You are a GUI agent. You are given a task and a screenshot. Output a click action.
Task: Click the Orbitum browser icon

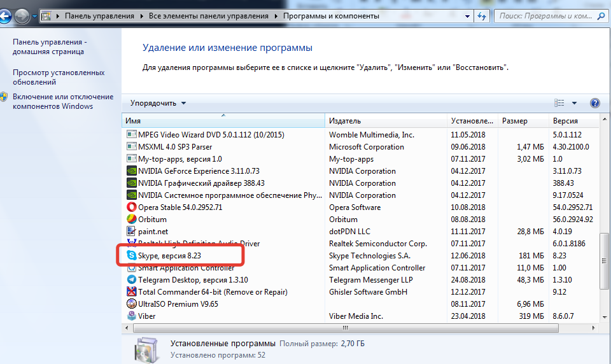[132, 220]
